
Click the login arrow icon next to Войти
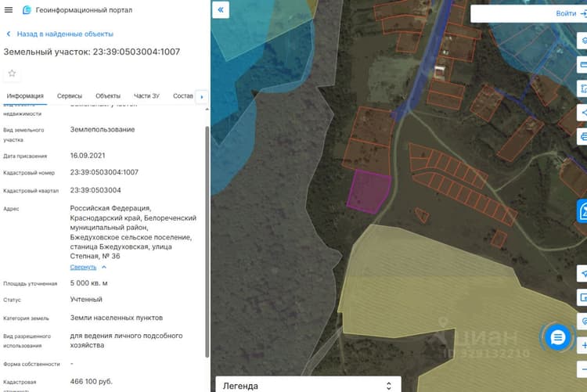(x=583, y=13)
